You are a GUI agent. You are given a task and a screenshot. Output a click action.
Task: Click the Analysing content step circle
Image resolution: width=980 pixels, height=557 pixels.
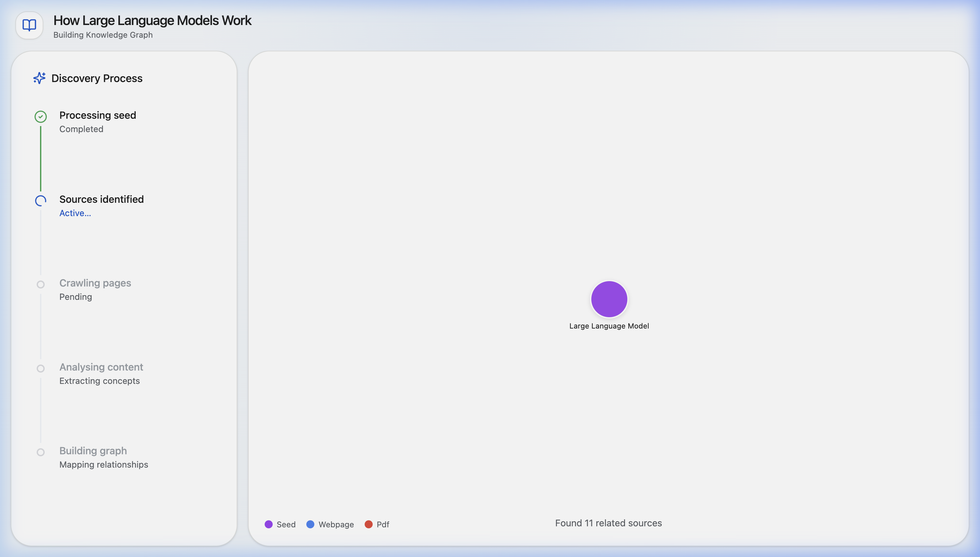[41, 369]
